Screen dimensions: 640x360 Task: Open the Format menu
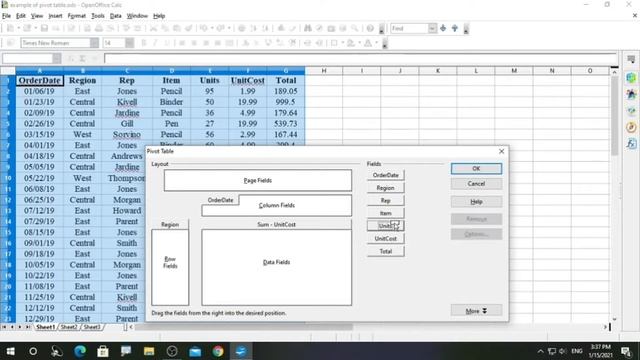76,16
